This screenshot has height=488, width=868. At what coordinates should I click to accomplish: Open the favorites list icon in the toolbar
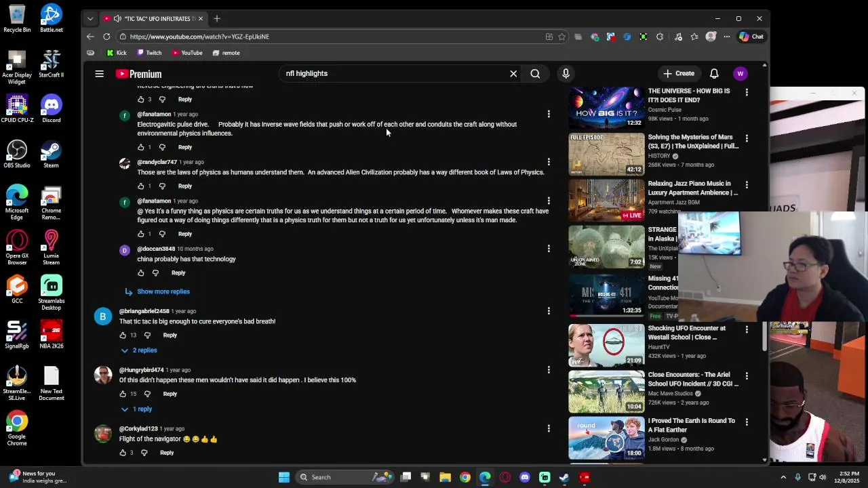pyautogui.click(x=694, y=37)
